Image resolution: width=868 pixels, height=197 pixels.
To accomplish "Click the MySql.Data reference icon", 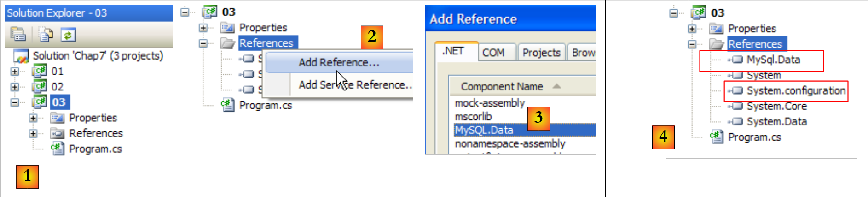I will 737,60.
